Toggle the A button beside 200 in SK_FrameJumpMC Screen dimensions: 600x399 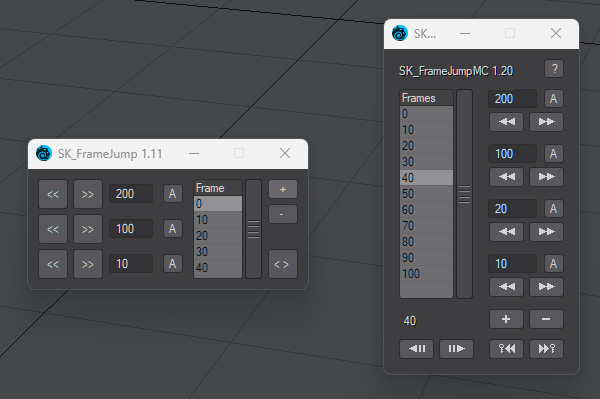pyautogui.click(x=554, y=99)
